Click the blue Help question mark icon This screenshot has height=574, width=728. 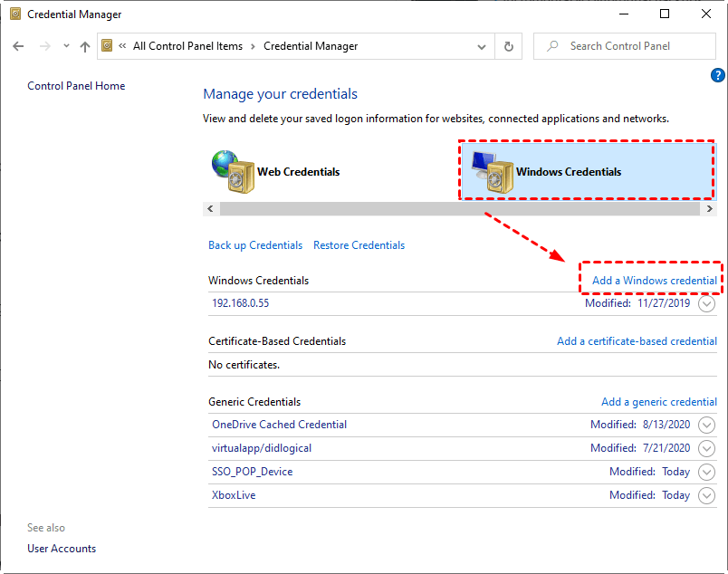pos(718,75)
